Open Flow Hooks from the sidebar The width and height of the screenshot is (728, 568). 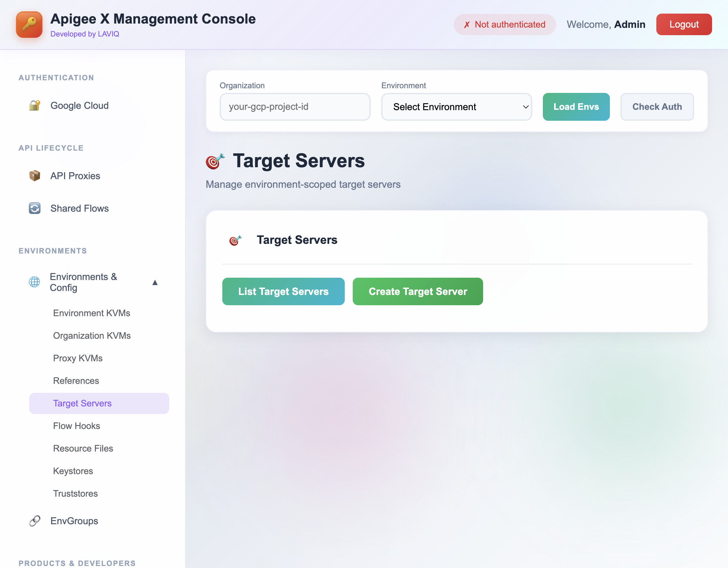click(76, 426)
